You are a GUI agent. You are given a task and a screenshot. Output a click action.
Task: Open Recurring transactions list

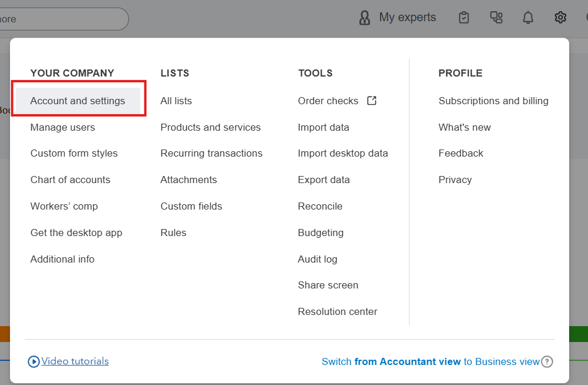(212, 153)
